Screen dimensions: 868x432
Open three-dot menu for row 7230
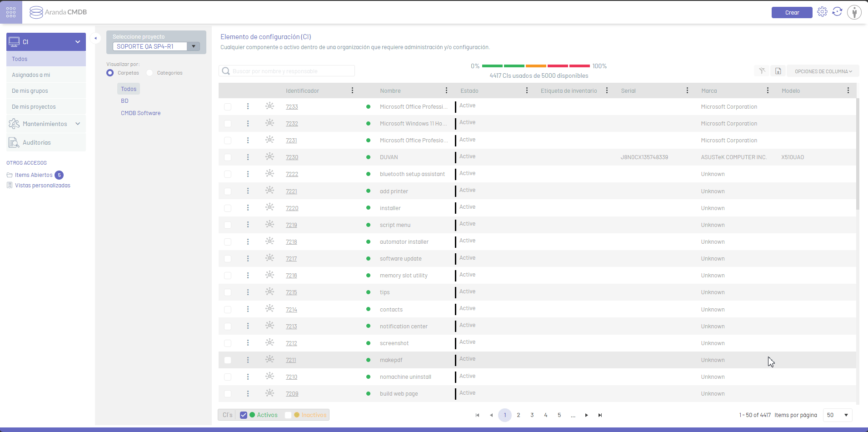(248, 157)
